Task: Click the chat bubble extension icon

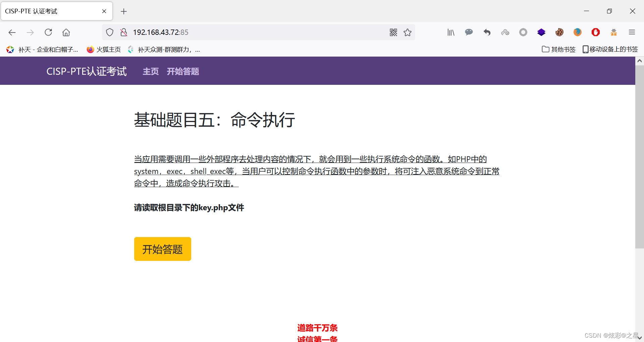Action: (469, 32)
